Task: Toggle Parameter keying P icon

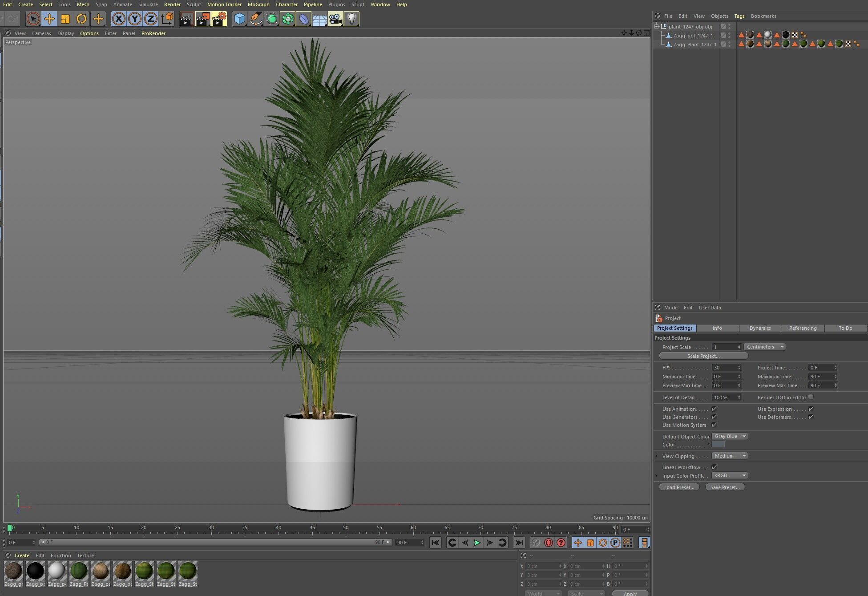Action: (x=615, y=543)
